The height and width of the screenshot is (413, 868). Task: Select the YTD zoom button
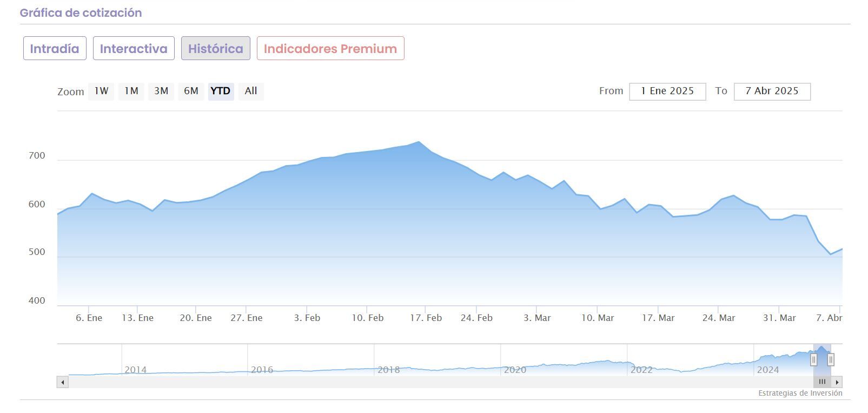[x=221, y=91]
